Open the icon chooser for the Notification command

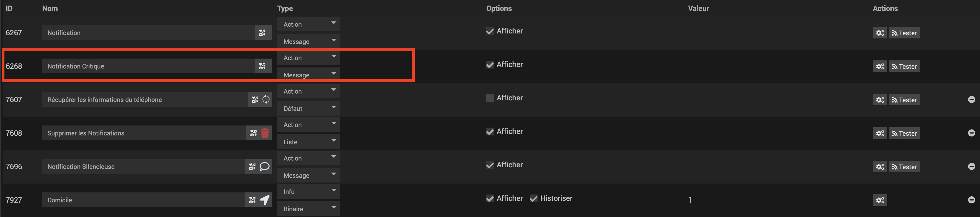[262, 33]
